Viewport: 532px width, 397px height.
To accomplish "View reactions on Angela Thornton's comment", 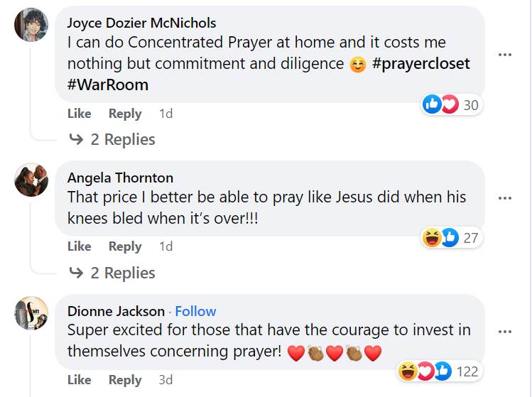I will click(x=451, y=238).
